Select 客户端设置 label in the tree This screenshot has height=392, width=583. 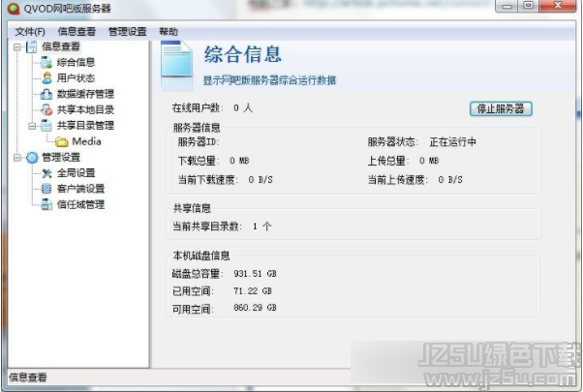coord(80,189)
